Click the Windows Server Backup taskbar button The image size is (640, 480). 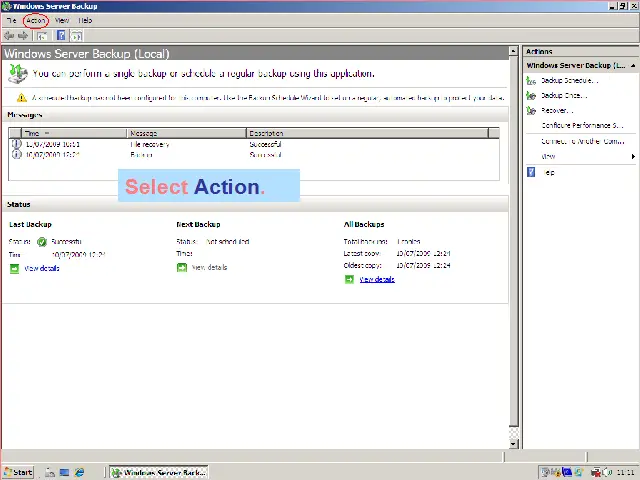click(x=159, y=472)
